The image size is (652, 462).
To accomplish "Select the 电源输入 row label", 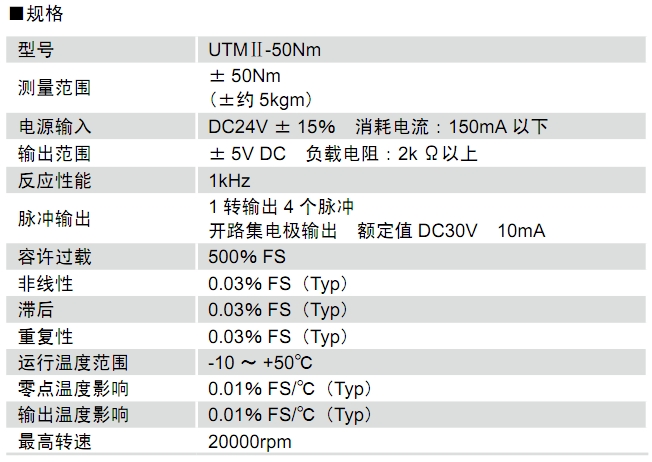I will click(x=54, y=126).
